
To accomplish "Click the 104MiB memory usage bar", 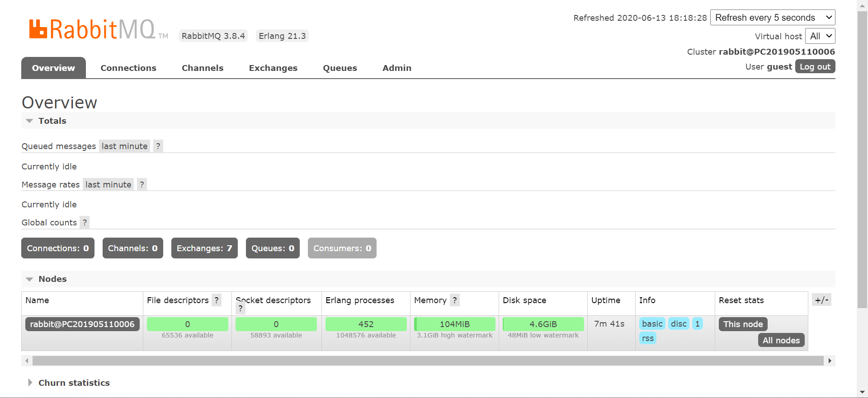I will pyautogui.click(x=455, y=324).
